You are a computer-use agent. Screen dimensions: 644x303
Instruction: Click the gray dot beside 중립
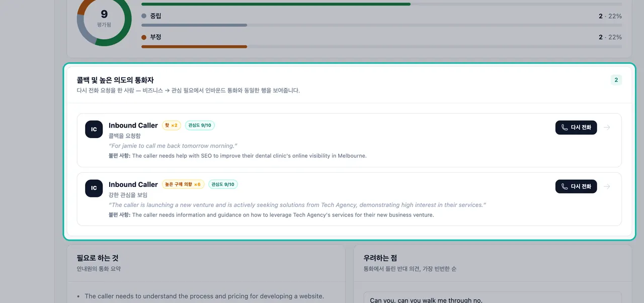pos(144,16)
